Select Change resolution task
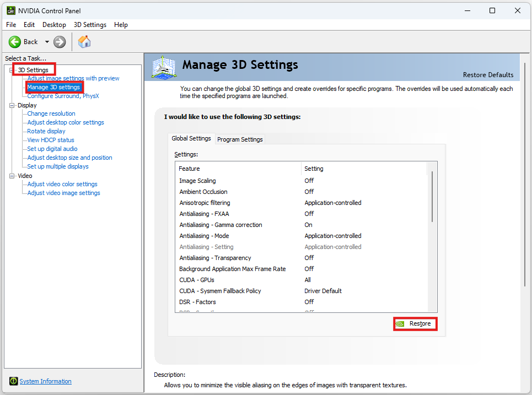 tap(51, 113)
